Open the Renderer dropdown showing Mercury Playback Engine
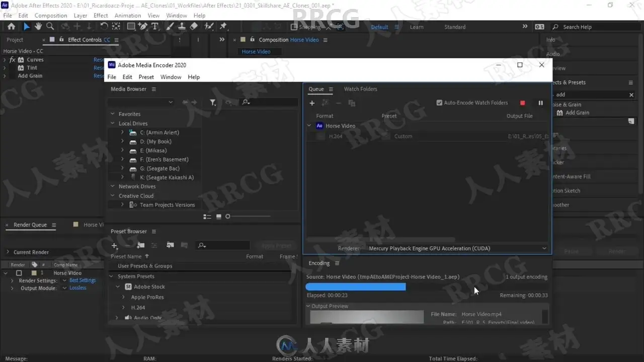The height and width of the screenshot is (362, 644). coord(457,248)
